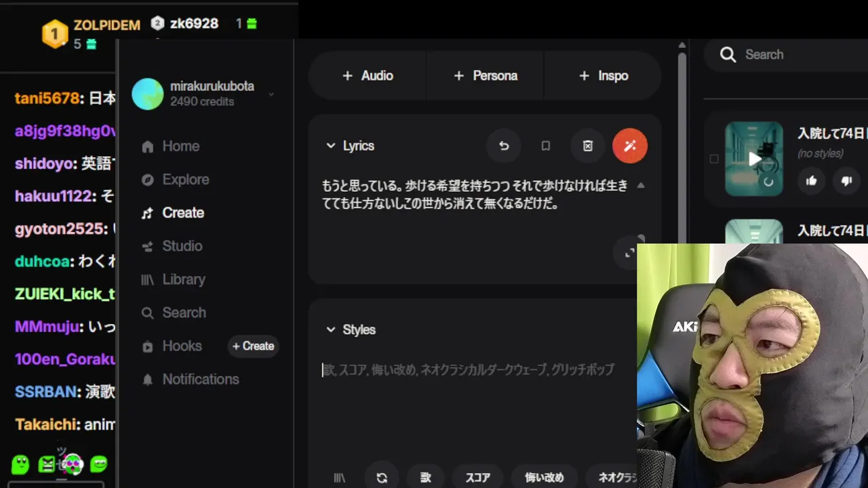Collapse the Styles section
Screen dimensions: 868x488
331,329
